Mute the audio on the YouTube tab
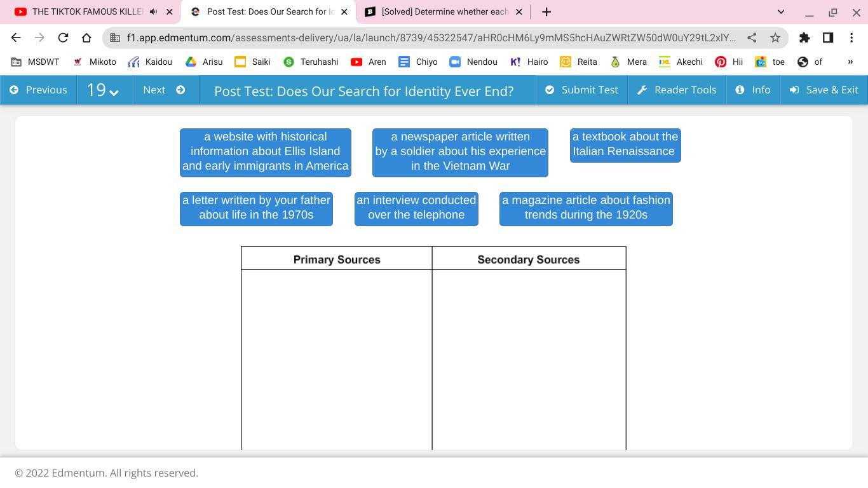This screenshot has width=868, height=488. [153, 11]
